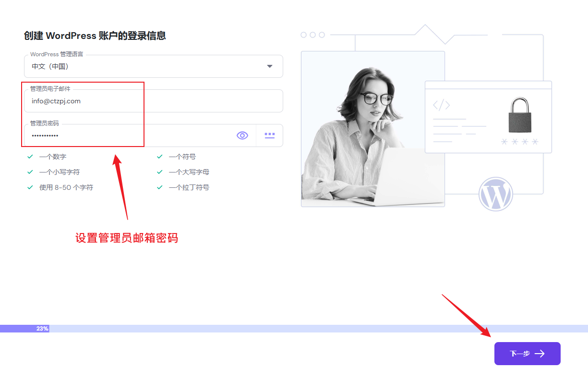588x381 pixels.
Task: Click the checkmark beside 一个符号
Action: pyautogui.click(x=160, y=157)
